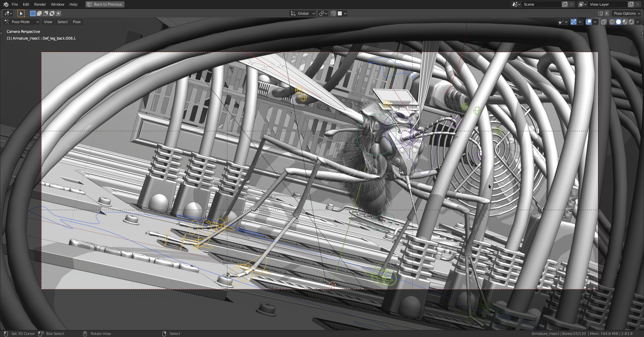Image resolution: width=644 pixels, height=337 pixels.
Task: Open Global transform orientation dropdown
Action: click(x=303, y=13)
